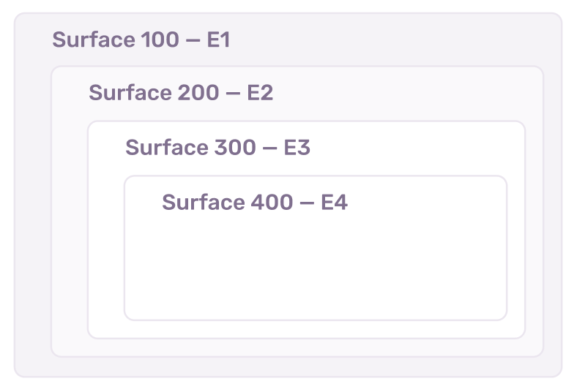Click the number "200" in the second heading
This screenshot has height=392, width=577.
point(198,93)
